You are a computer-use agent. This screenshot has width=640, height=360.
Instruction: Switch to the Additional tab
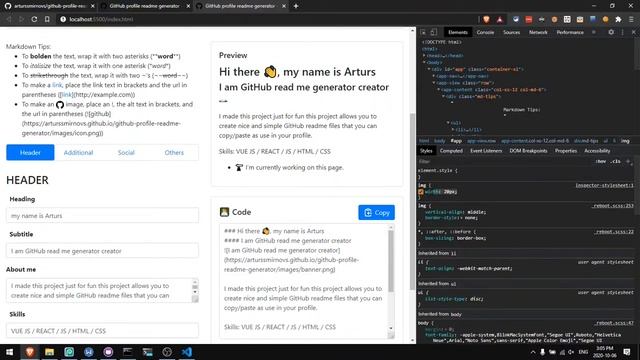pyautogui.click(x=78, y=153)
